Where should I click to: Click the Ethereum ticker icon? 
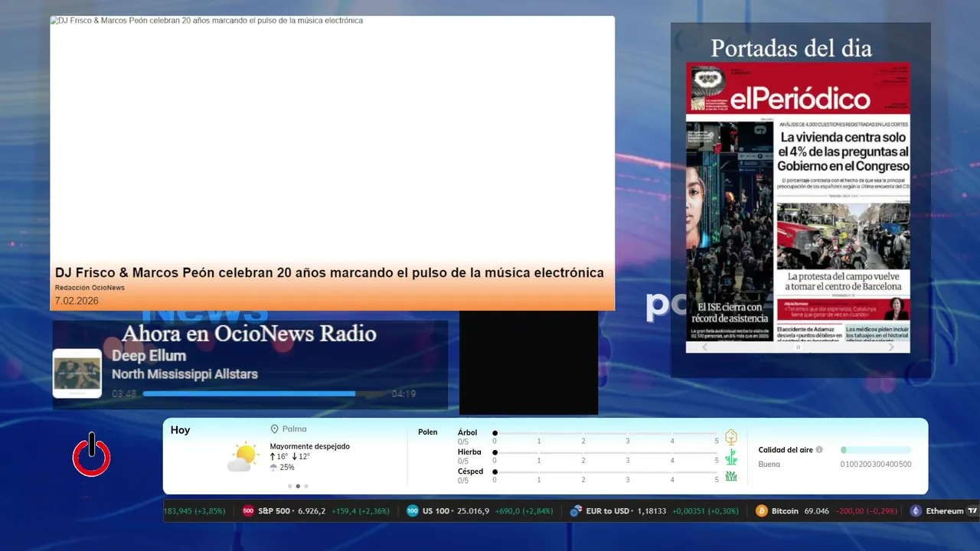(x=916, y=510)
